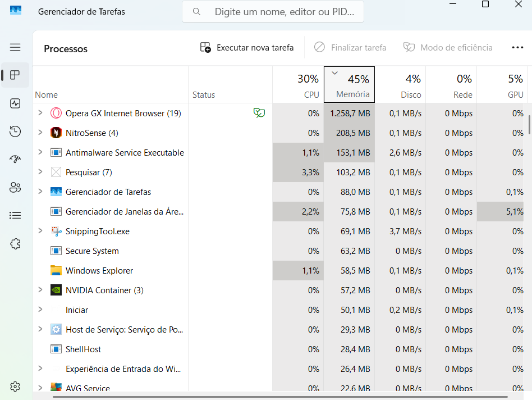Click the vertical scrollbar thumb
This screenshot has width=532, height=400.
point(529,125)
